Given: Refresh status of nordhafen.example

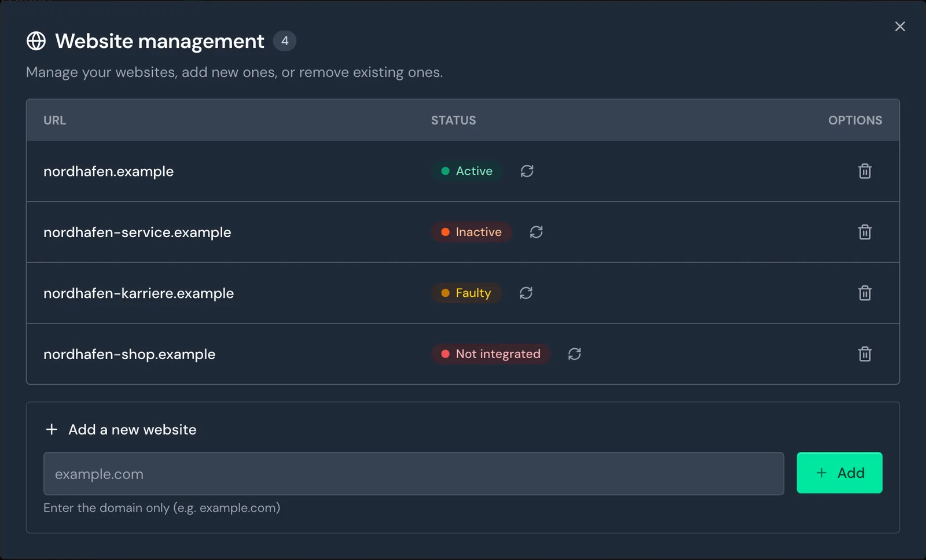Looking at the screenshot, I should click(x=527, y=171).
